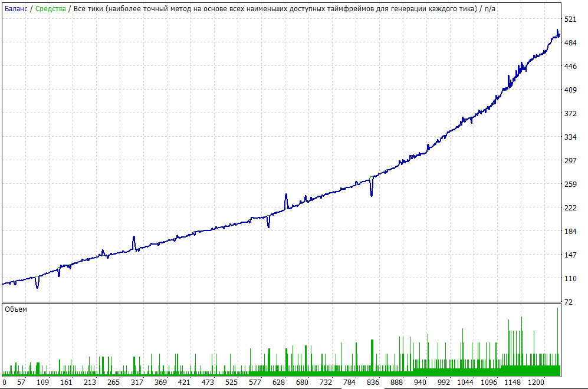Select the 0 mark on the horizontal axis

pos(5,383)
